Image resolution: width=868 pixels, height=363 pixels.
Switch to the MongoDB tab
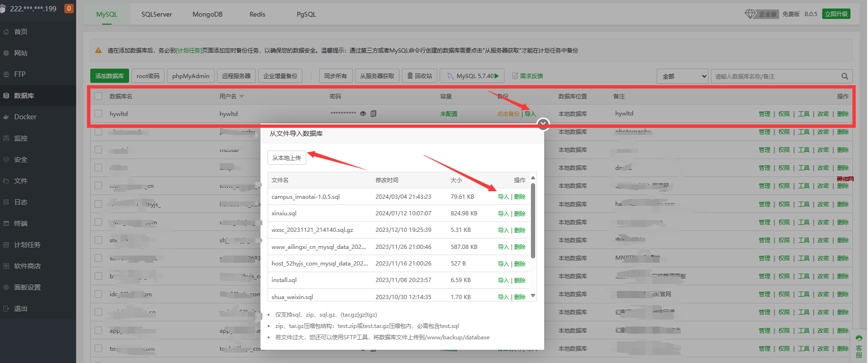[x=207, y=14]
